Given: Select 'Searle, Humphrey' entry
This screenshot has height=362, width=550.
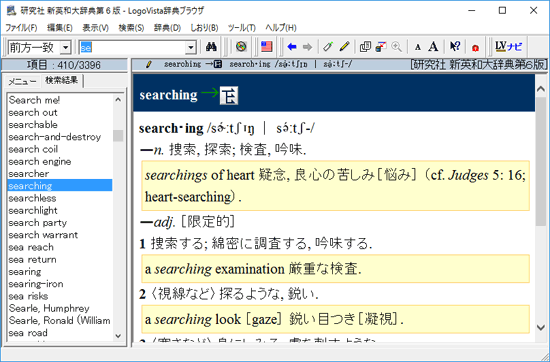Looking at the screenshot, I should pyautogui.click(x=60, y=308).
